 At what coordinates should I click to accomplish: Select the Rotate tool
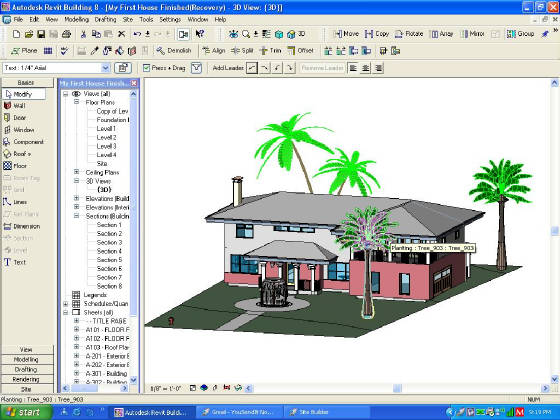tap(409, 34)
